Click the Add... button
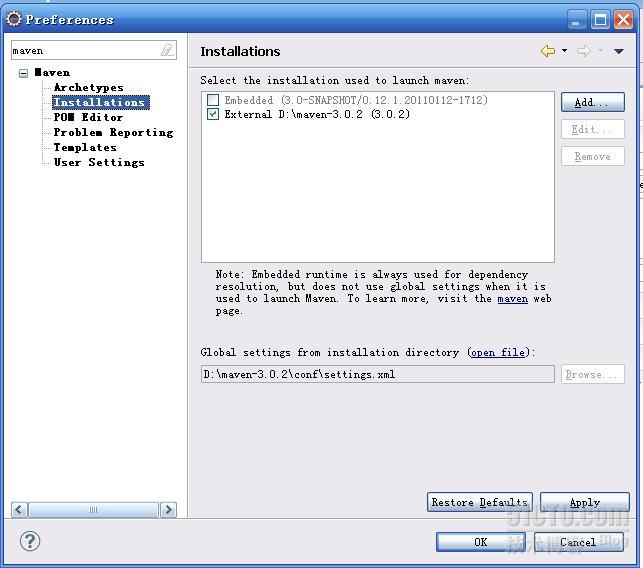This screenshot has width=643, height=568. click(x=593, y=102)
